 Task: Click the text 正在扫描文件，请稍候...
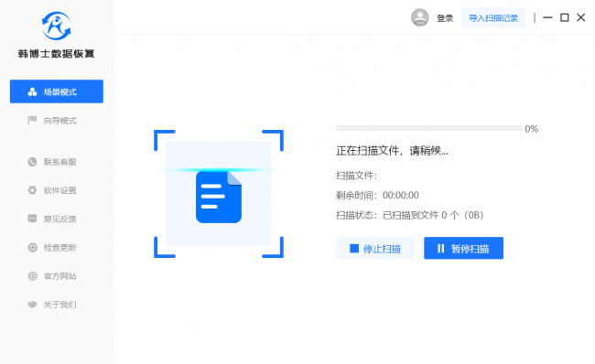pyautogui.click(x=392, y=151)
